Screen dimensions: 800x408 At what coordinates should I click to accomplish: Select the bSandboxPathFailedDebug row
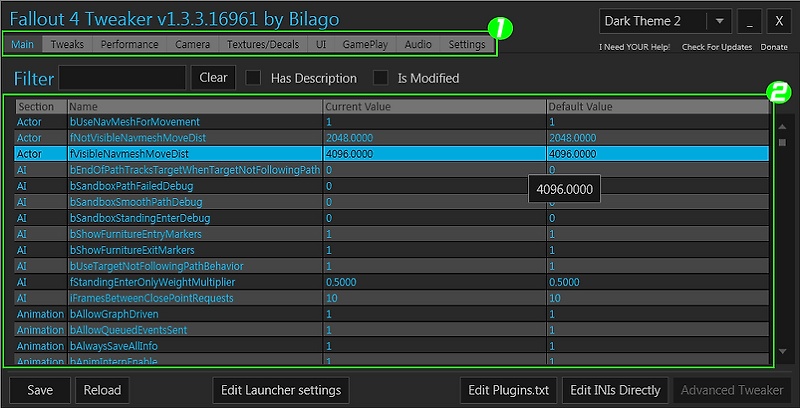(x=392, y=186)
